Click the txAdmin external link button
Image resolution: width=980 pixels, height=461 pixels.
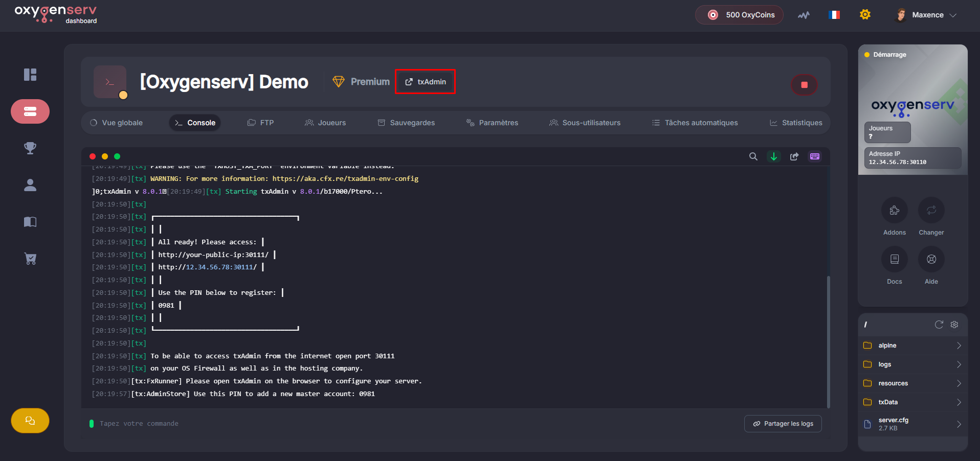tap(425, 82)
